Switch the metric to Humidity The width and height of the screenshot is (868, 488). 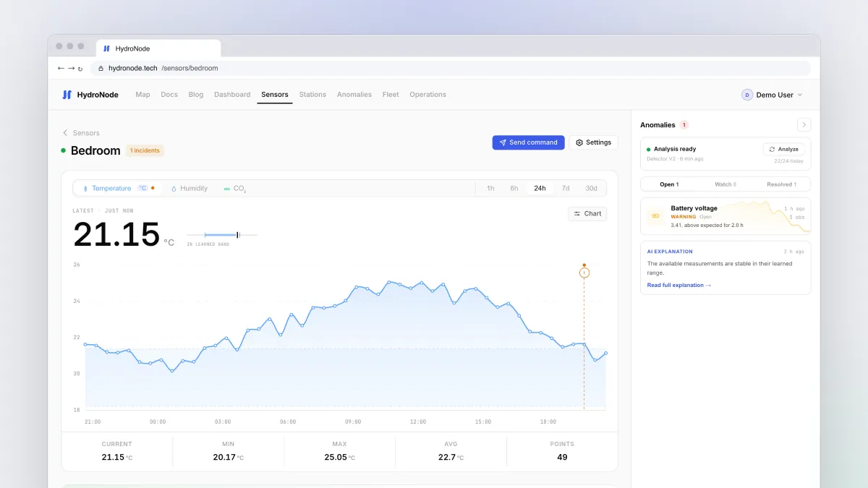coord(189,188)
